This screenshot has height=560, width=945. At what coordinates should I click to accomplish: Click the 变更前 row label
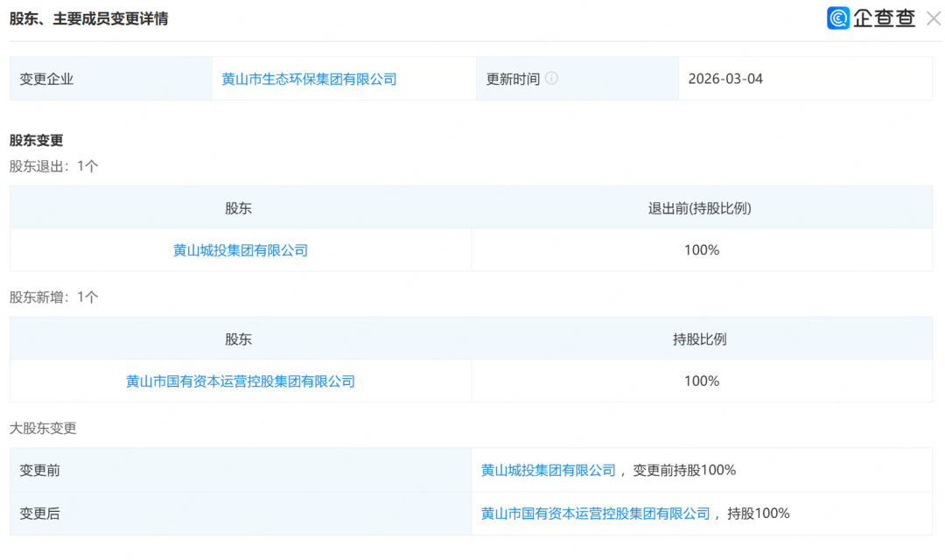[x=39, y=470]
